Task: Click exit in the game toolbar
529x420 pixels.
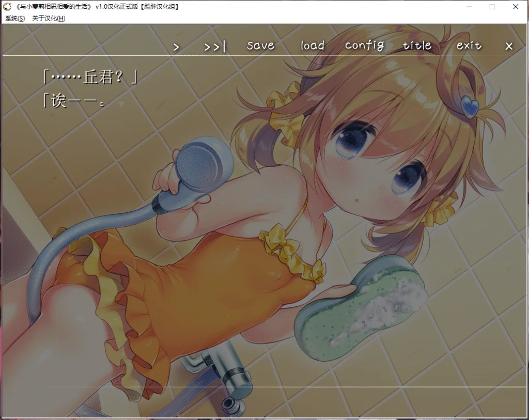Action: pyautogui.click(x=469, y=45)
